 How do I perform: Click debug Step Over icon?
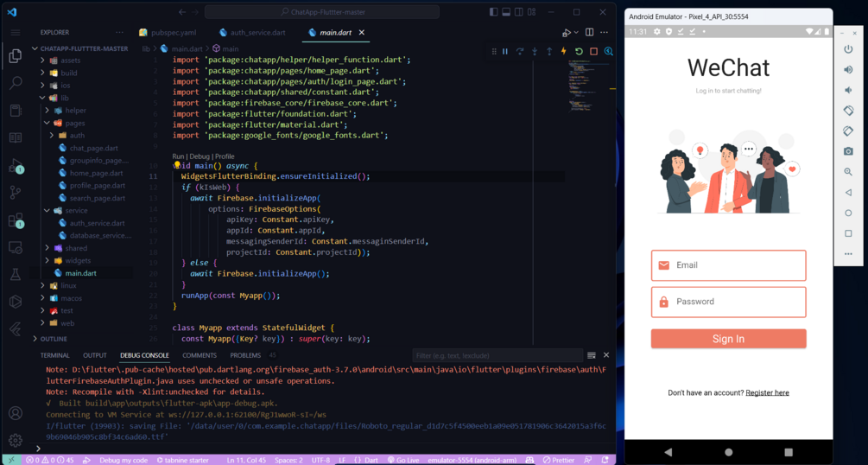520,51
